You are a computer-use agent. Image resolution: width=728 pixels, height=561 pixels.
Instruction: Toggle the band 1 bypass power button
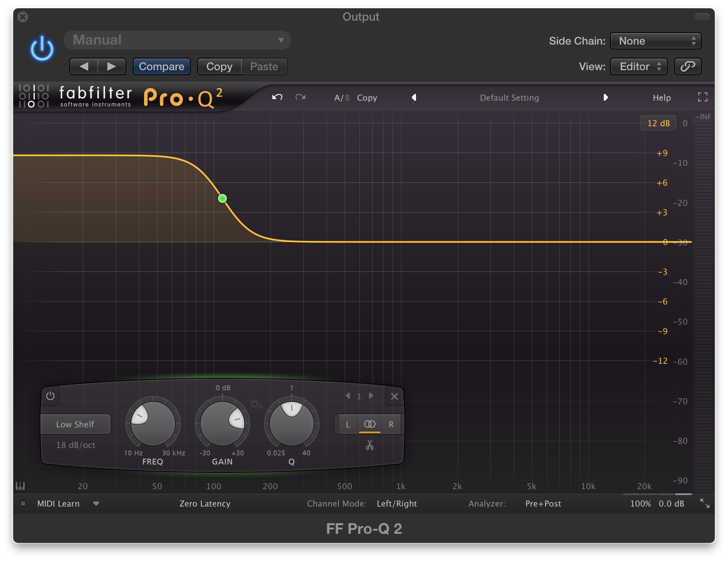tap(50, 396)
